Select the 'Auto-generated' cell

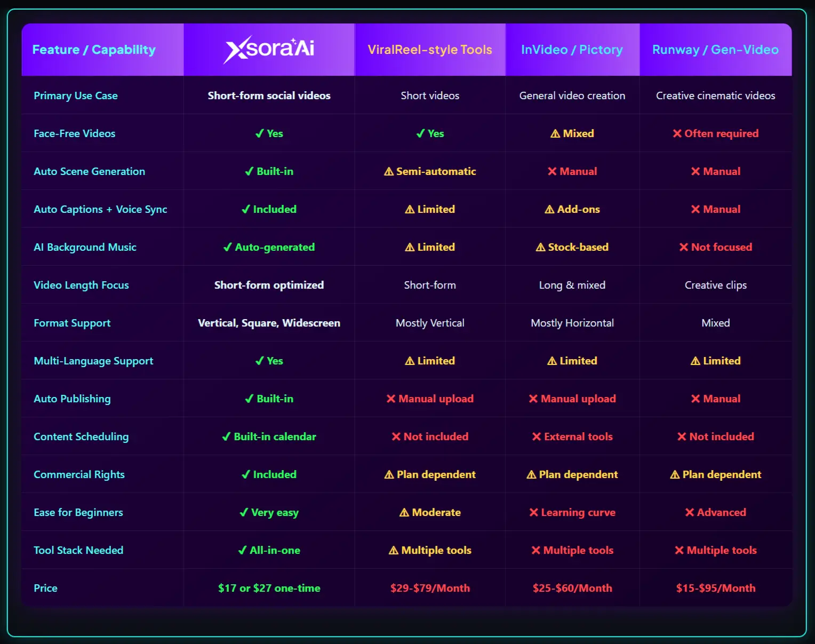pos(269,247)
